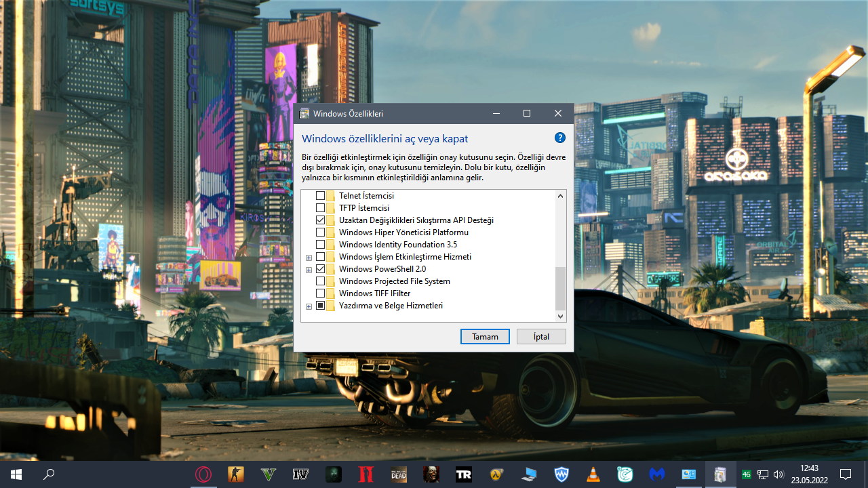868x488 pixels.
Task: Tick the Windows TIFF IFilter checkbox
Action: pos(320,293)
